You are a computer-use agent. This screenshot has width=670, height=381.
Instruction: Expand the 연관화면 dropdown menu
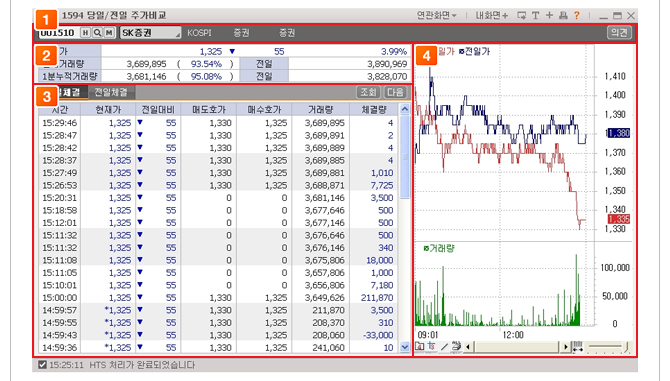point(437,15)
